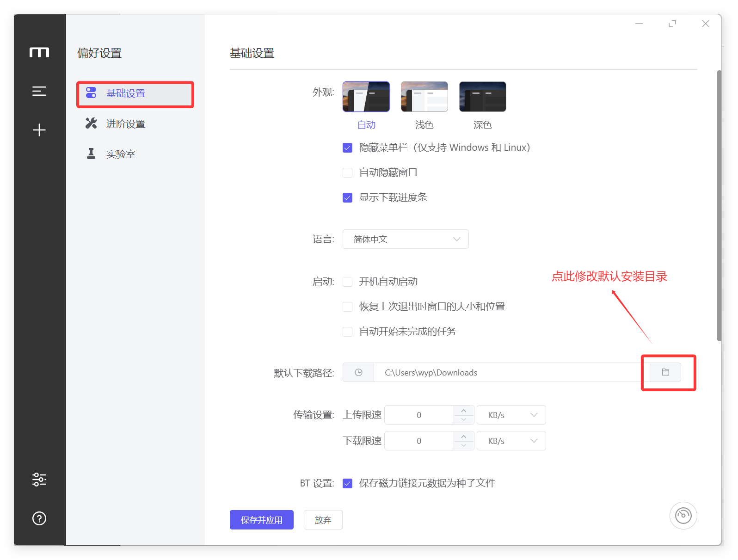Enable 自动开始未完成的任务 checkbox

[348, 332]
